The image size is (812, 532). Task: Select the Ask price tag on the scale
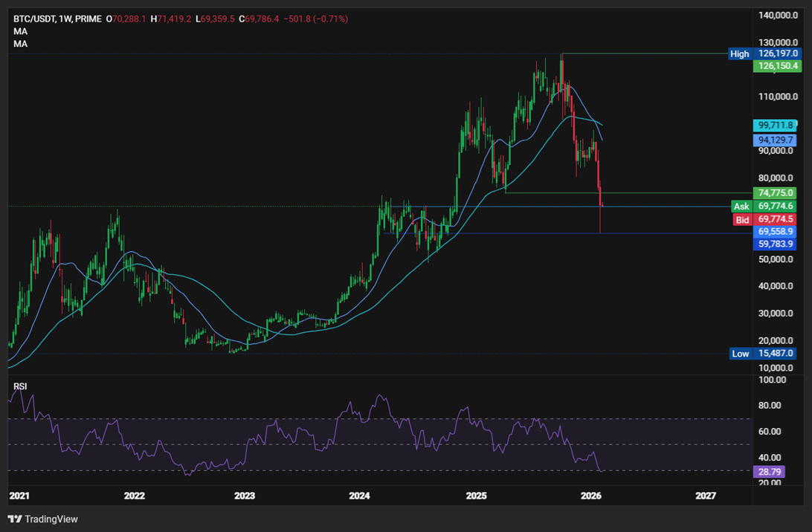coord(741,207)
